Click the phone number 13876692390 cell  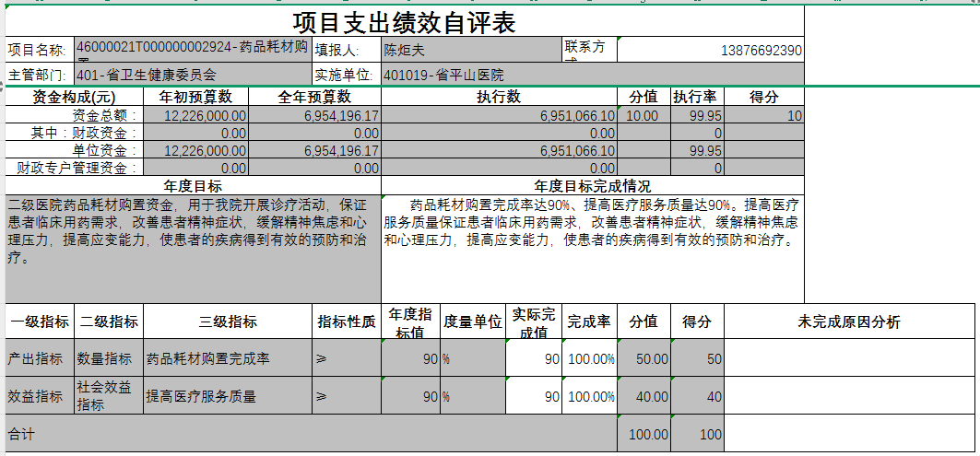(710, 51)
